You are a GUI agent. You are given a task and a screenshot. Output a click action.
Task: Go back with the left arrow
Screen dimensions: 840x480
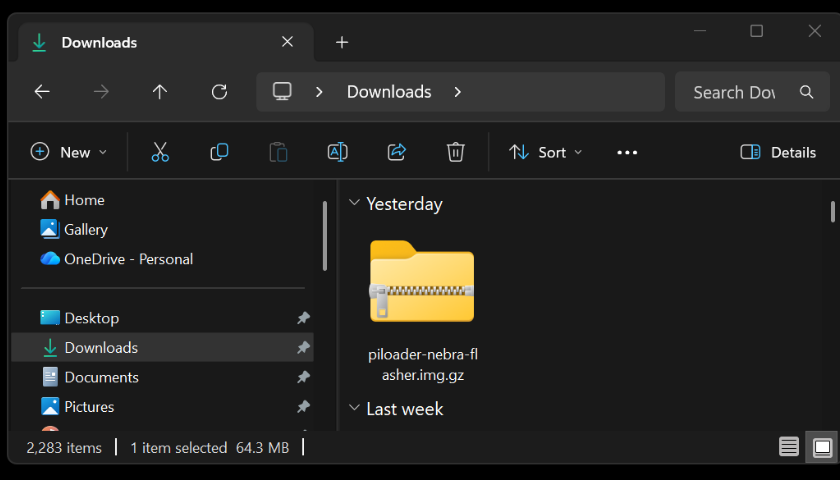(42, 92)
